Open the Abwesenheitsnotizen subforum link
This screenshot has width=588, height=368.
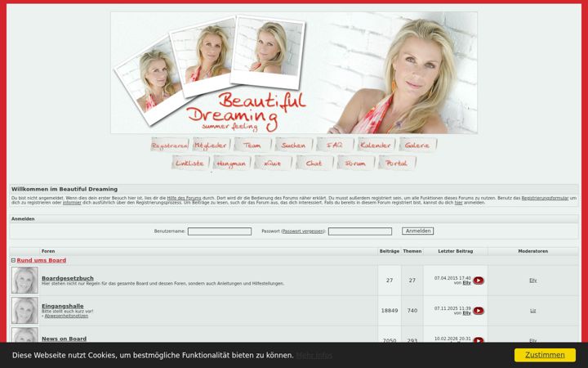(x=66, y=316)
